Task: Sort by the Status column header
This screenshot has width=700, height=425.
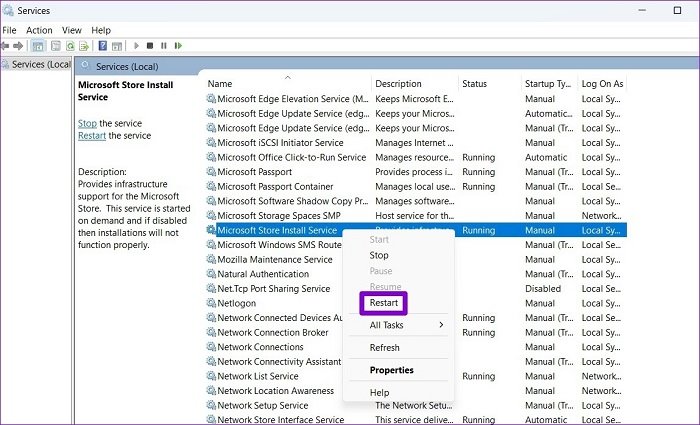Action: pos(474,83)
